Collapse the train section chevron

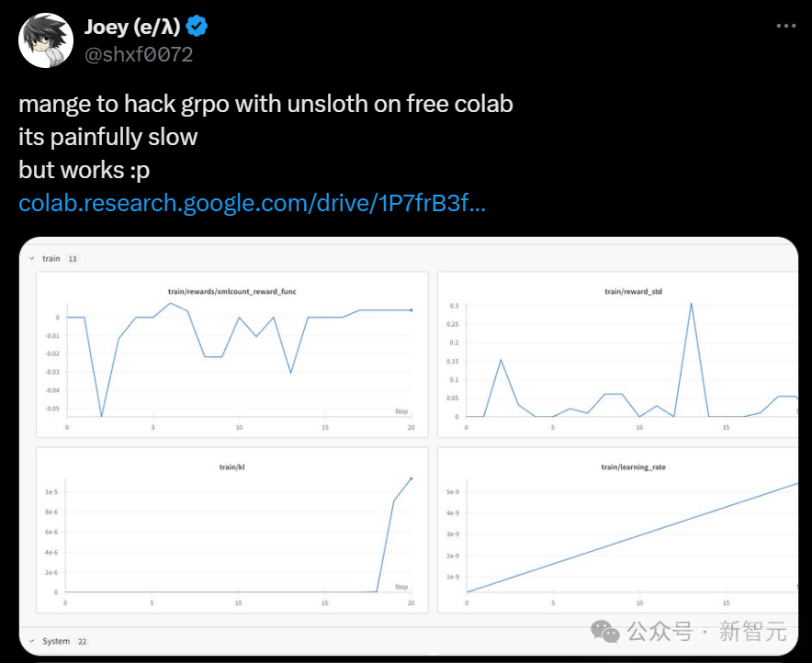point(31,258)
